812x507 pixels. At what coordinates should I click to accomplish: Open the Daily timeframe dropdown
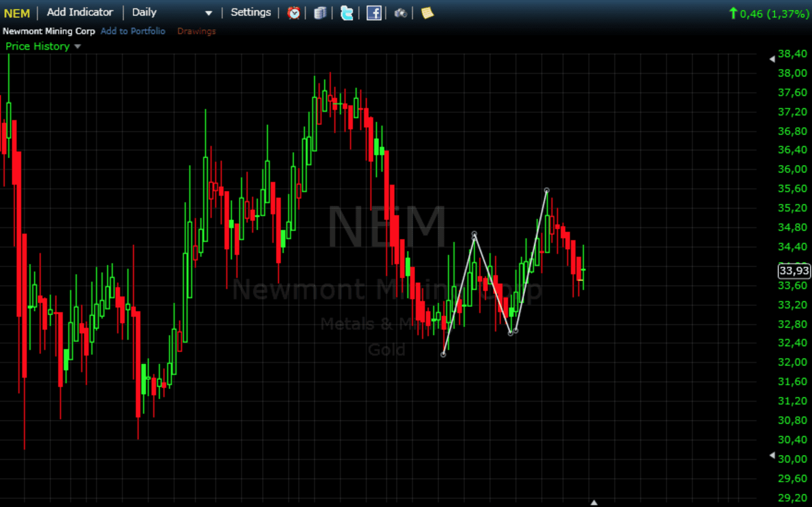(172, 12)
